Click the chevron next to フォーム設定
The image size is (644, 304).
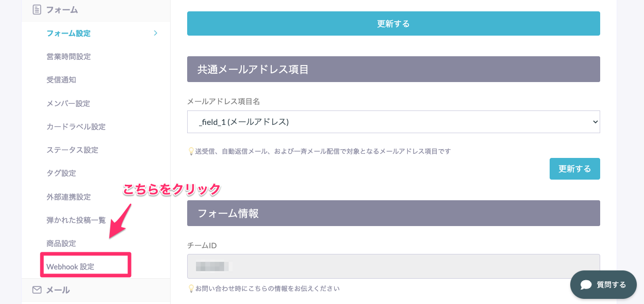pyautogui.click(x=155, y=33)
